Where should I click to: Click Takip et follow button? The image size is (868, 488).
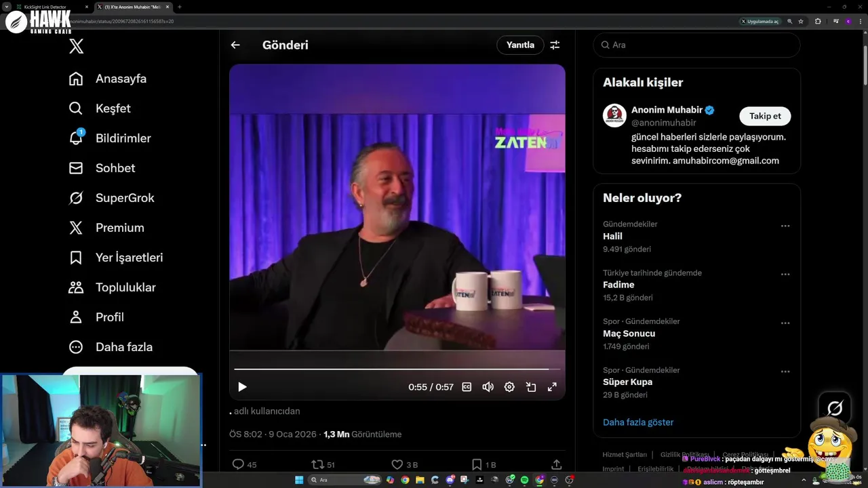pos(765,116)
